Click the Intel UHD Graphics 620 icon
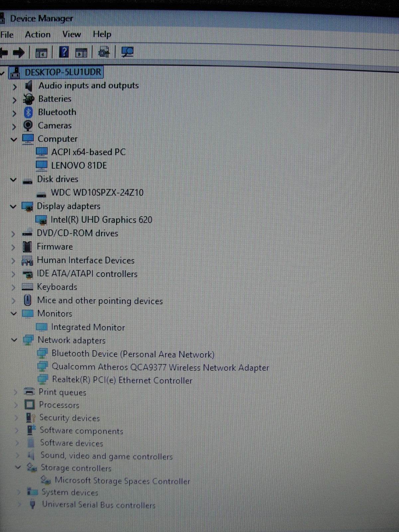Image resolution: width=399 pixels, height=532 pixels. point(41,220)
